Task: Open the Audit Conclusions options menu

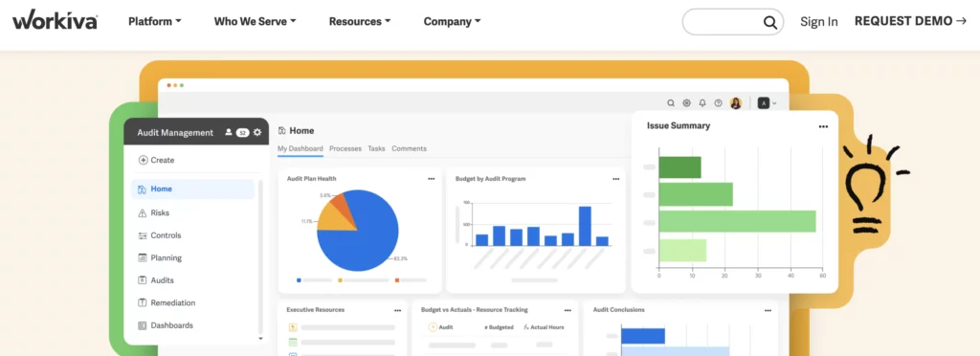Action: pyautogui.click(x=768, y=310)
